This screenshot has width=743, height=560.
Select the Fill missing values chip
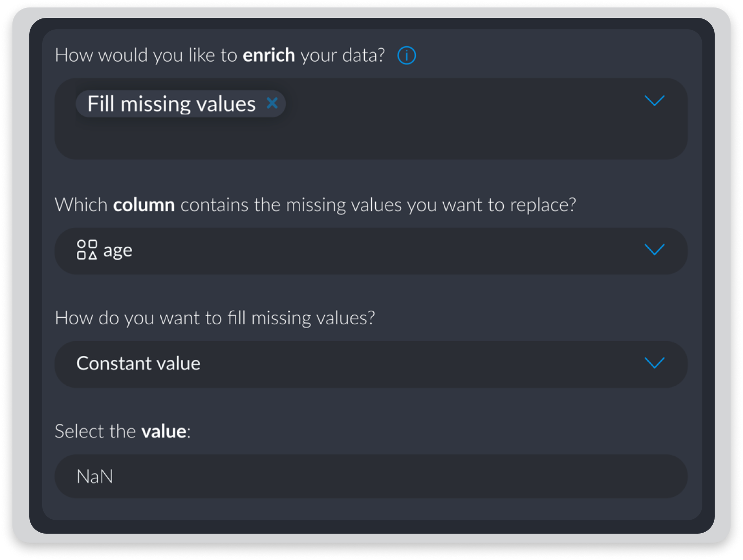[171, 104]
